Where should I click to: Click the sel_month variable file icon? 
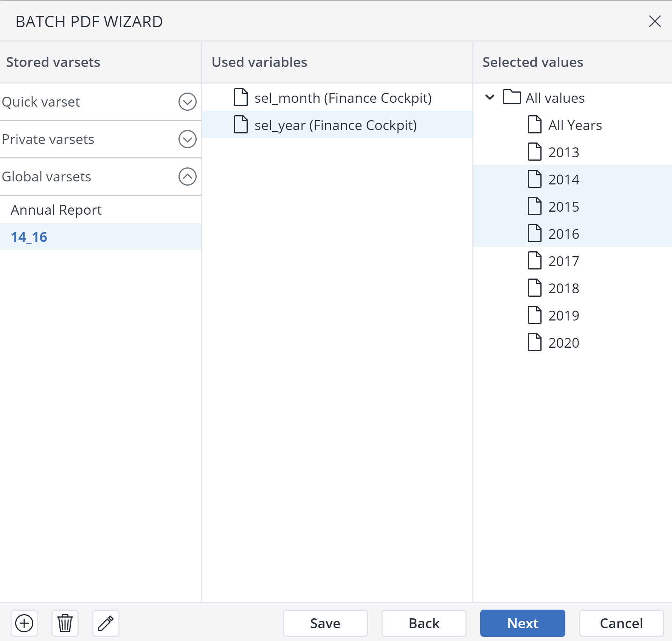point(241,97)
